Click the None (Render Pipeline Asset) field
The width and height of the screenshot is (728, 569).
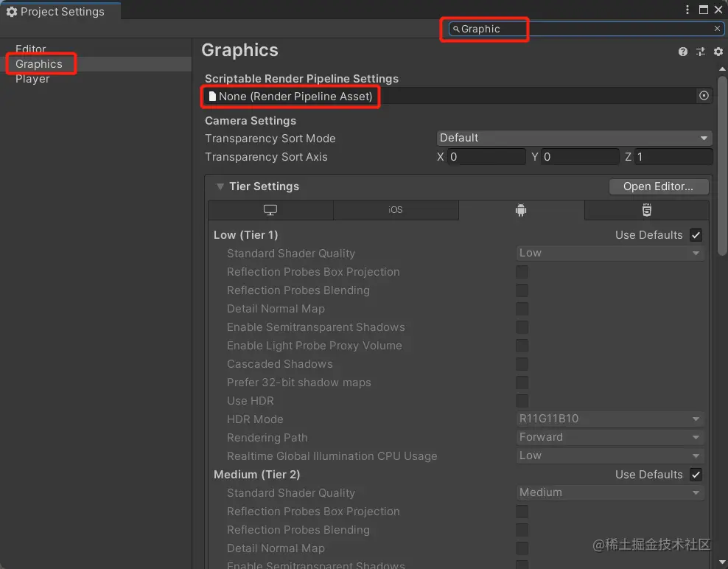tap(458, 96)
